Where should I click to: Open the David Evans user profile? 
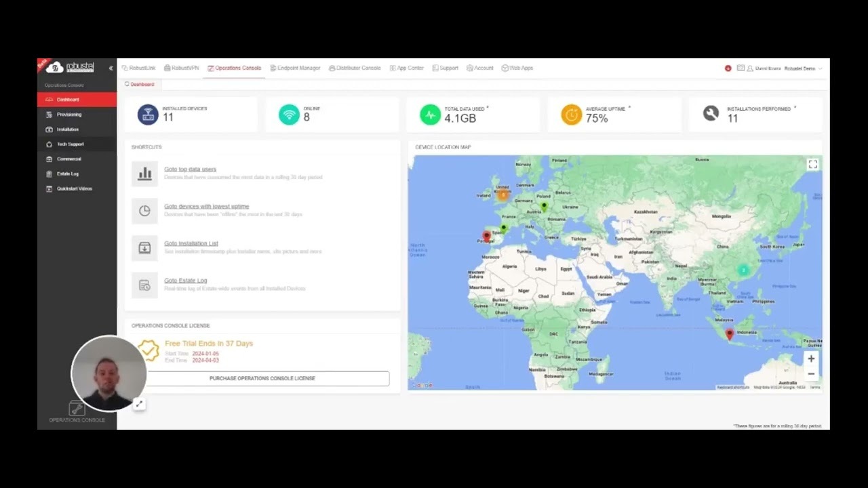[764, 68]
